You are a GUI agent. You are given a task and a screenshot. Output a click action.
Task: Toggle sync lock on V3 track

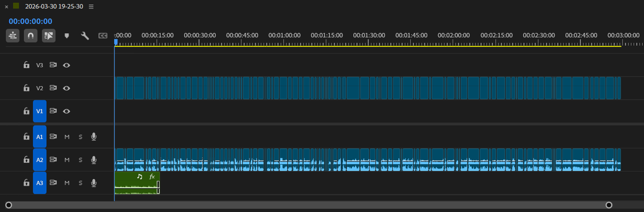tap(53, 65)
